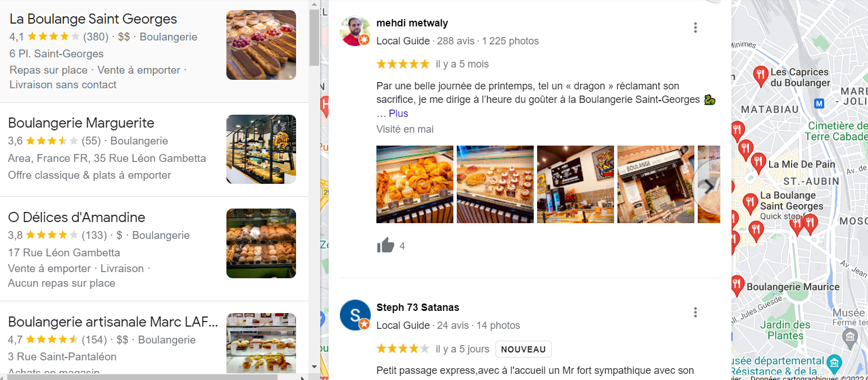Like mehdi metwaly's review with thumbs up
This screenshot has height=380, width=868.
[385, 245]
